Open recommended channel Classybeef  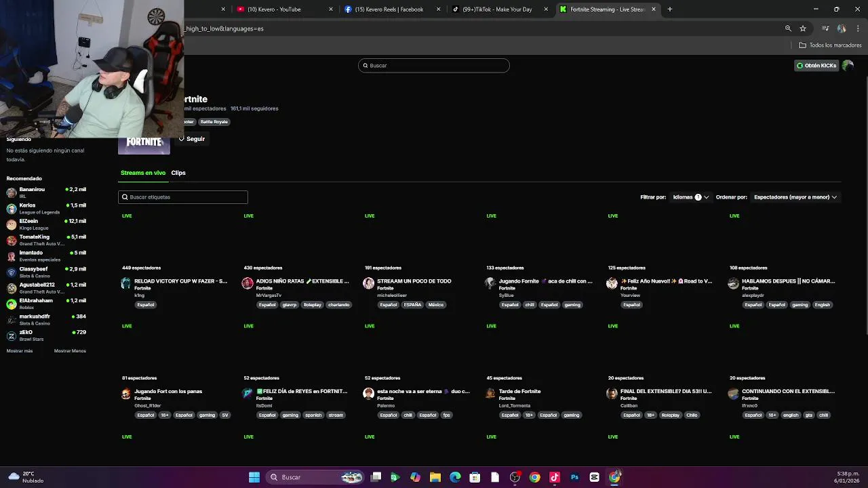tap(46, 272)
